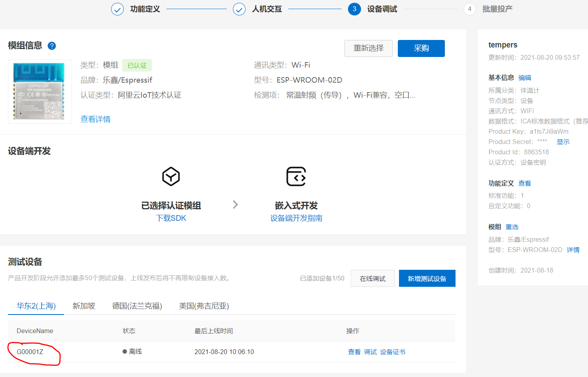Viewport: 588px width, 377px height.
Task: Click the 已认证 certification badge
Action: coord(137,65)
